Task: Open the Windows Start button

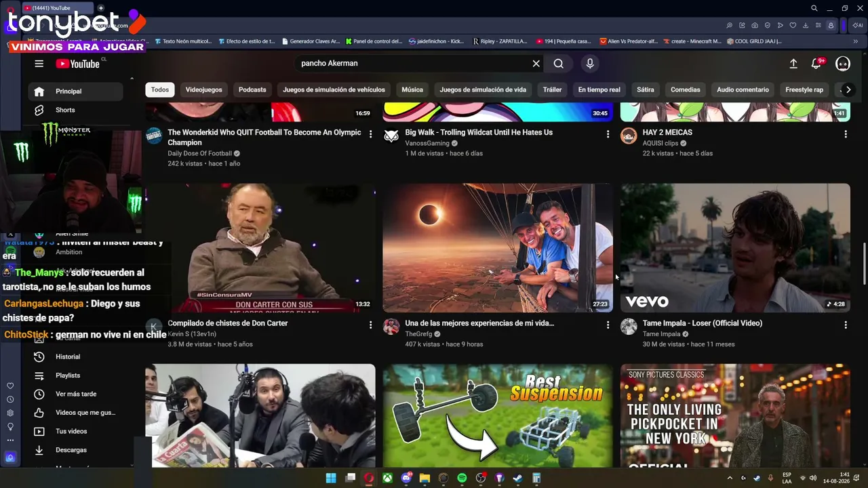Action: point(331,478)
